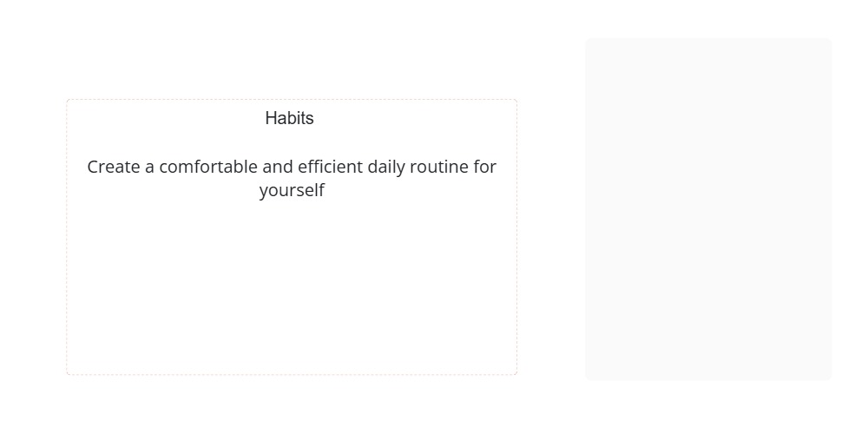Click the word "routine" in the description
868x434 pixels.
(440, 167)
